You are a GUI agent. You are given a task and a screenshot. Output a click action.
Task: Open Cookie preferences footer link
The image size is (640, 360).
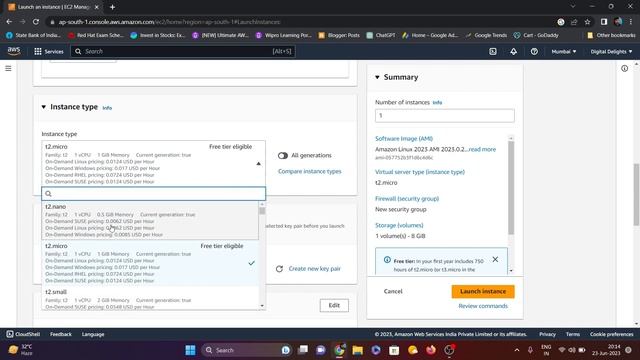click(x=611, y=334)
